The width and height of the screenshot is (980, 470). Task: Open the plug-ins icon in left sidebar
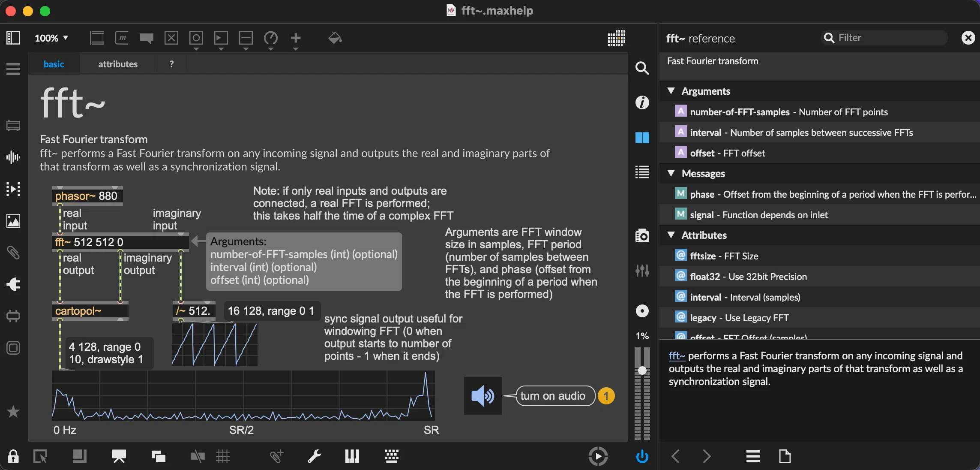13,284
